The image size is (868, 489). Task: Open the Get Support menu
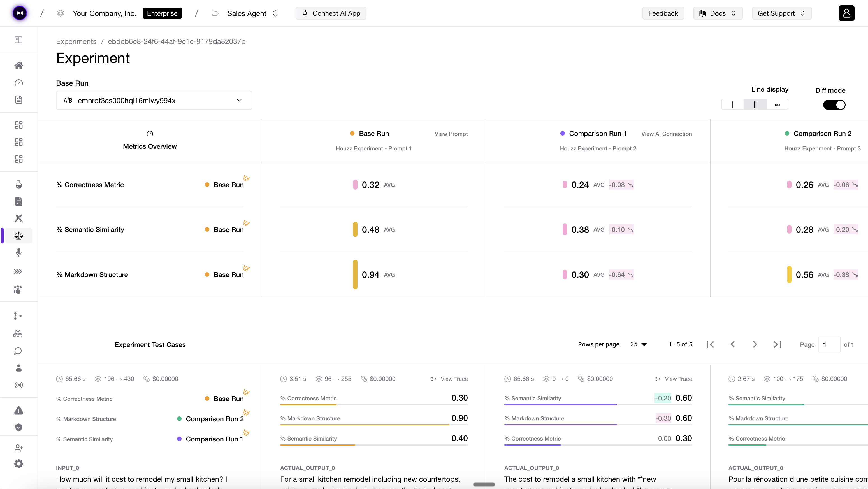tap(781, 13)
